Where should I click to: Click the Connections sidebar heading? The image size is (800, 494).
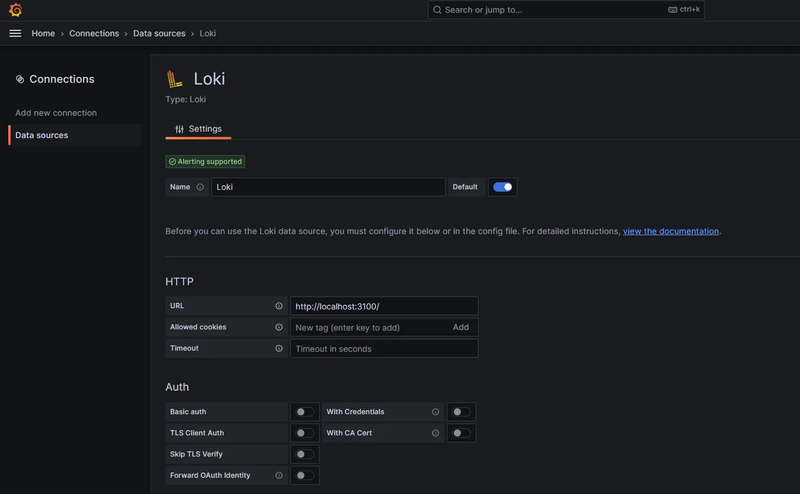(x=62, y=79)
